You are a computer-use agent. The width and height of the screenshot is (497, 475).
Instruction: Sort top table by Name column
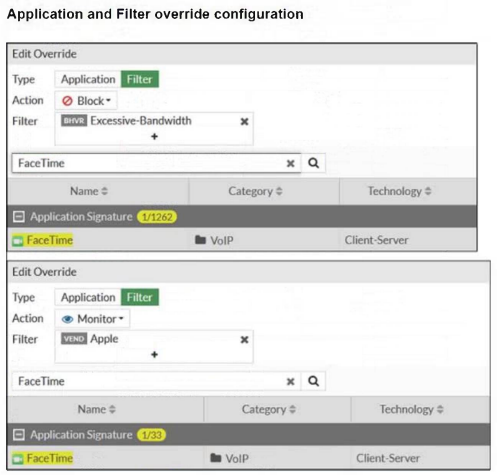(89, 191)
